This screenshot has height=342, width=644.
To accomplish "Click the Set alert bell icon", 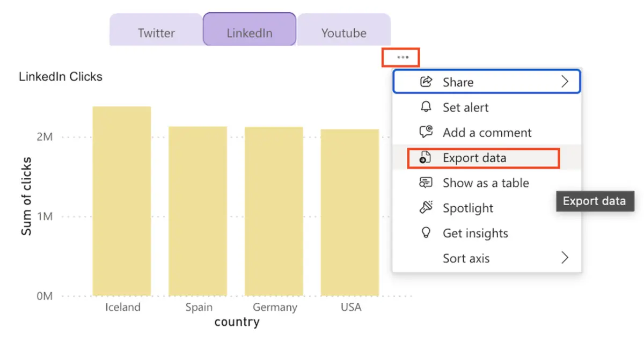I will (426, 107).
